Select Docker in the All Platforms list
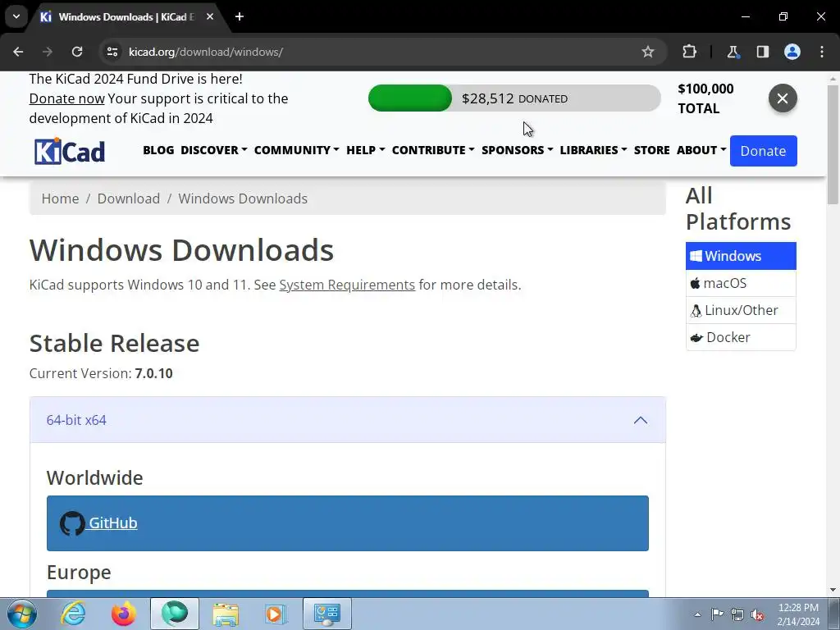 pyautogui.click(x=741, y=337)
